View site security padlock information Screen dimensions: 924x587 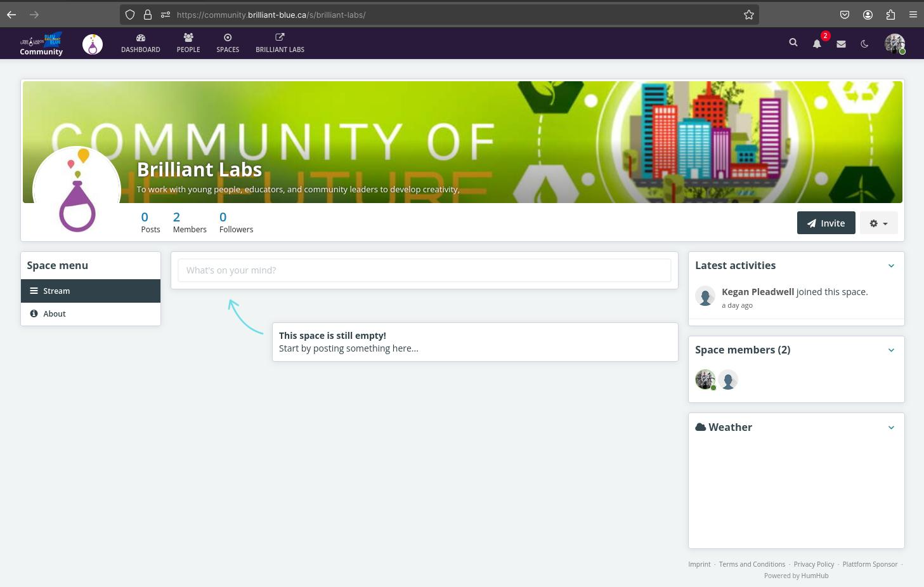[147, 15]
